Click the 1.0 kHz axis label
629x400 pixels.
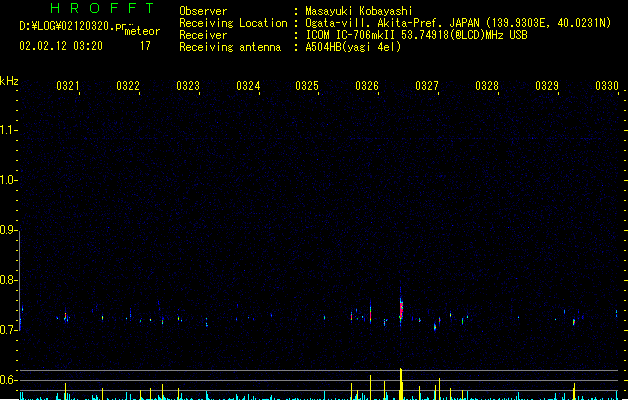click(x=8, y=180)
